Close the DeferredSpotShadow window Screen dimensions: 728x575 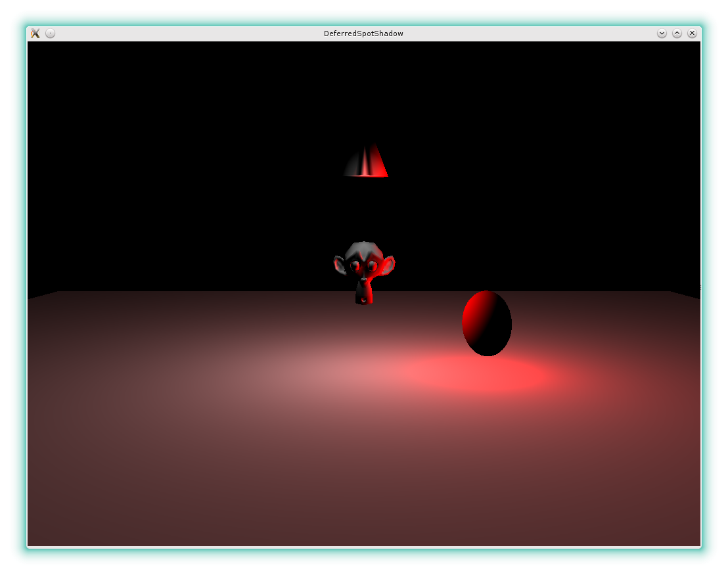(692, 34)
